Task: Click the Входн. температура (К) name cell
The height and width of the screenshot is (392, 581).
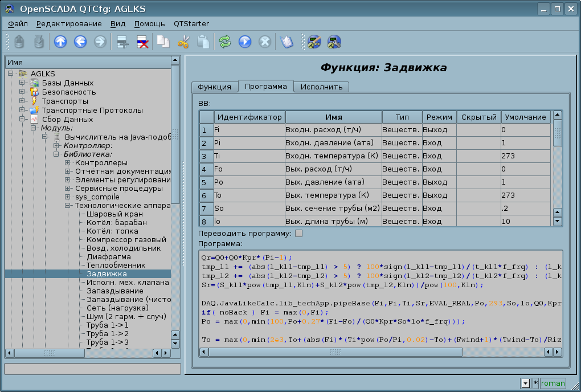Action: click(333, 156)
